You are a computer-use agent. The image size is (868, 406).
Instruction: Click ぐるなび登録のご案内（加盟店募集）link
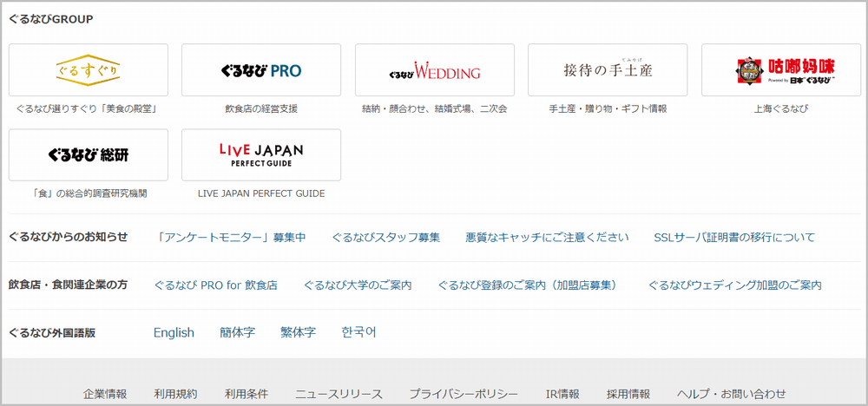click(x=529, y=285)
